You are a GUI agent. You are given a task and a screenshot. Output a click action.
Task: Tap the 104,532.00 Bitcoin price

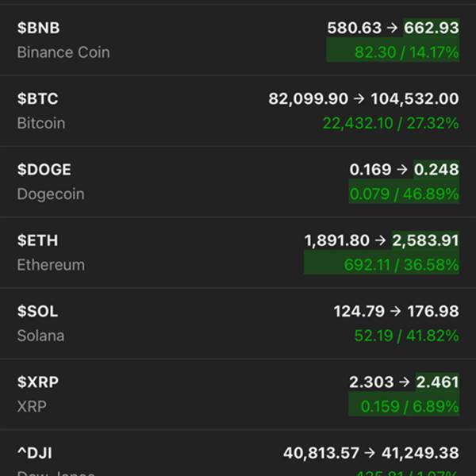click(415, 99)
